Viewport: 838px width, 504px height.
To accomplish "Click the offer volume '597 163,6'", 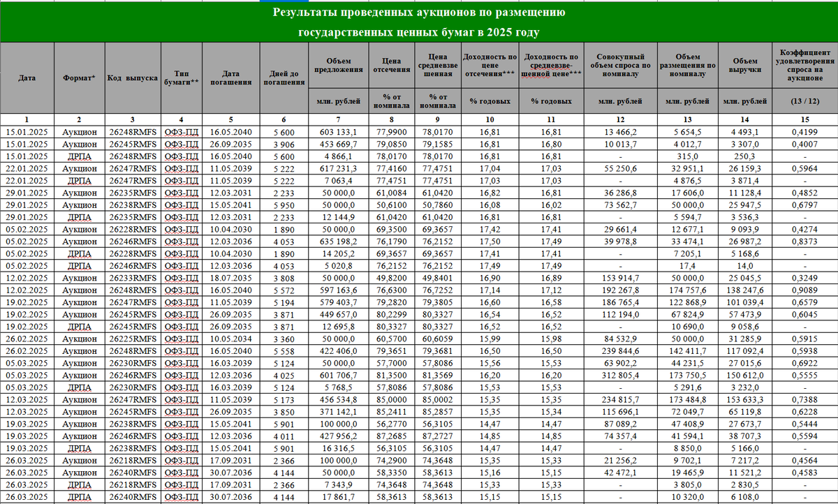I will (339, 290).
